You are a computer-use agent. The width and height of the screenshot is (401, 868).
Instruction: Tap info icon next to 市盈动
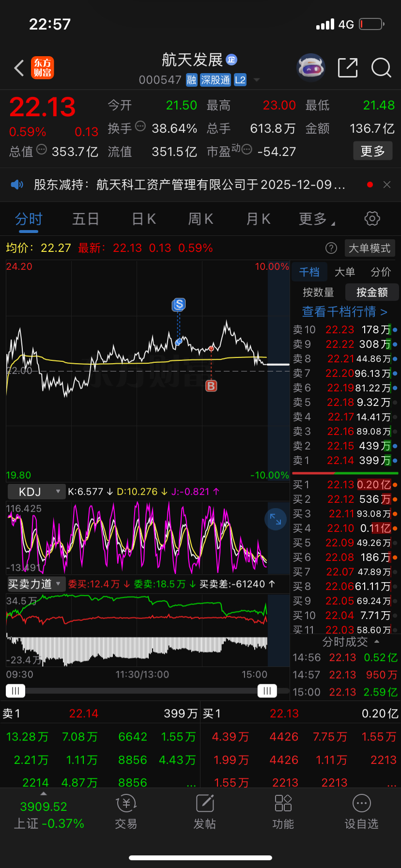(247, 150)
